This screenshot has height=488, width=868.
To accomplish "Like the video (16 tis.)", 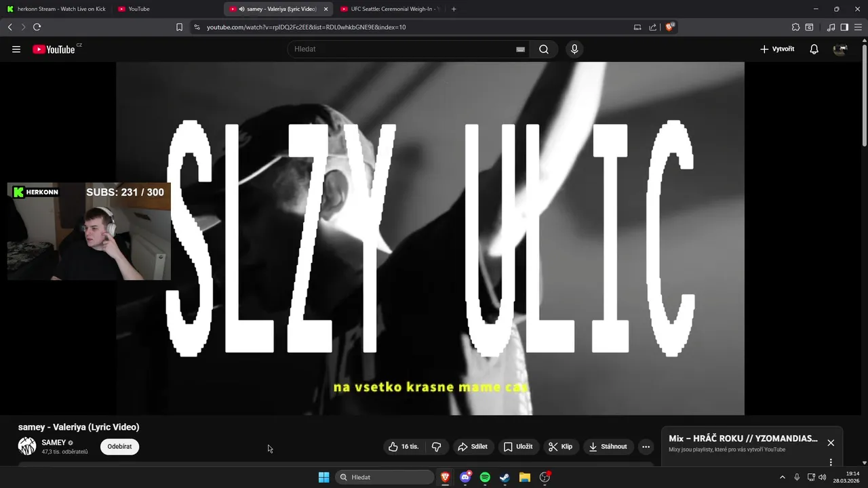I will [404, 447].
